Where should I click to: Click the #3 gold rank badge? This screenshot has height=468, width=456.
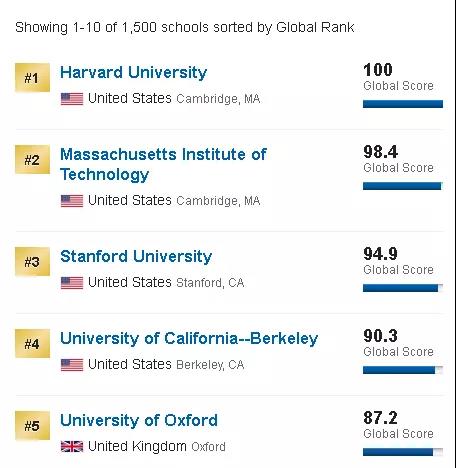click(32, 262)
